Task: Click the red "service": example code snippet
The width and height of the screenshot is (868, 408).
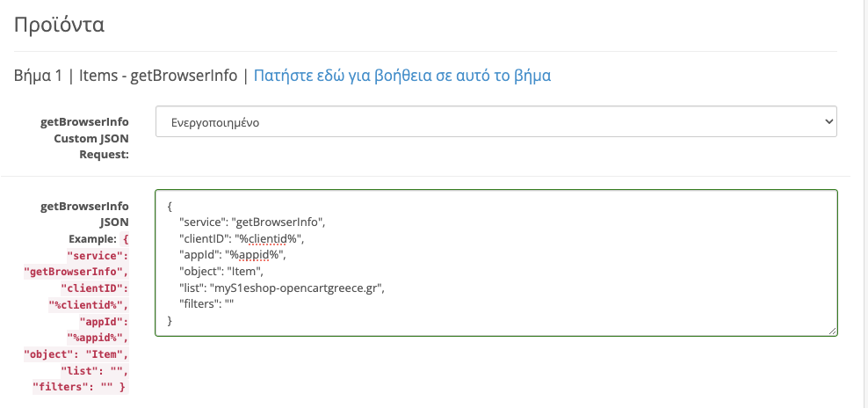Action: pos(98,256)
